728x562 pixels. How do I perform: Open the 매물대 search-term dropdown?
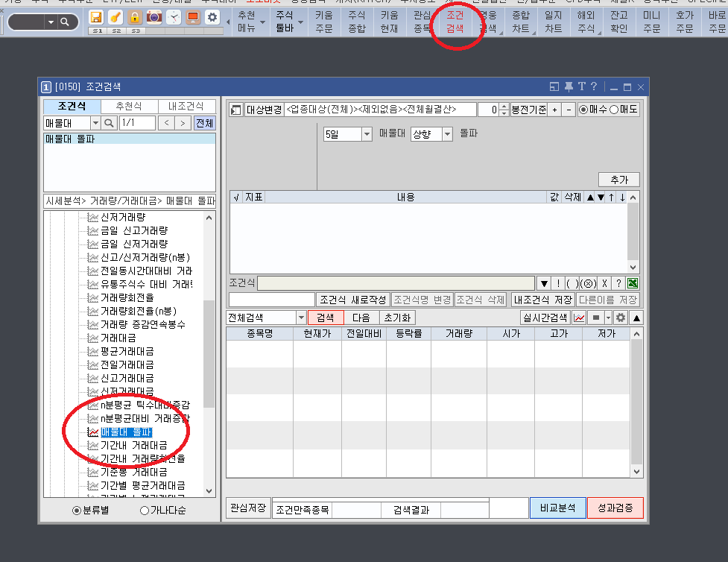[95, 123]
